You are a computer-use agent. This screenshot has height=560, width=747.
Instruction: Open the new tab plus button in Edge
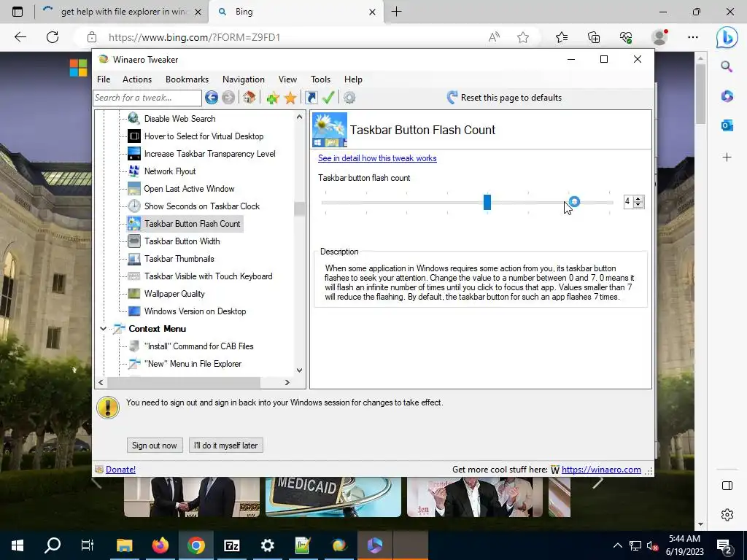396,12
